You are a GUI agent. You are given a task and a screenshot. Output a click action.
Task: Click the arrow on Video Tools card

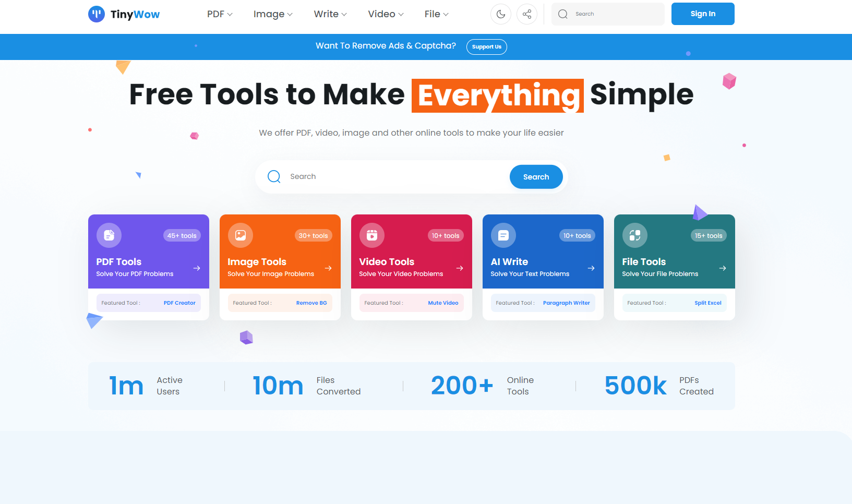click(460, 268)
